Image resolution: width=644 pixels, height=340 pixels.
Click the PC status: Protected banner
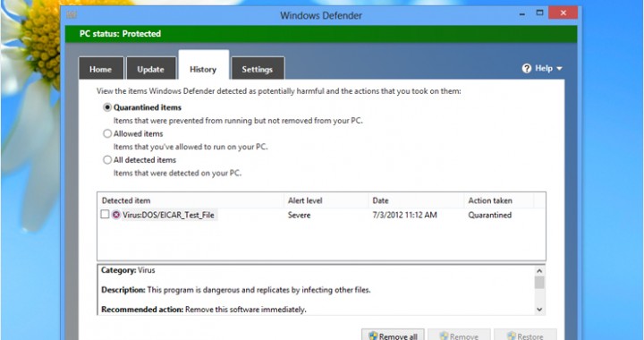(321, 34)
